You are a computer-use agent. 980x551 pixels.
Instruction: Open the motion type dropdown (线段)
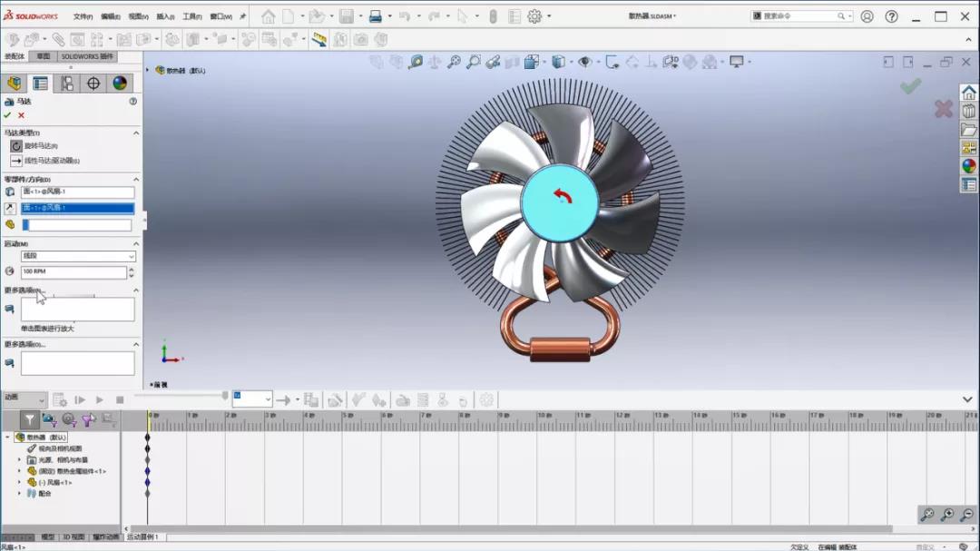[x=78, y=256]
